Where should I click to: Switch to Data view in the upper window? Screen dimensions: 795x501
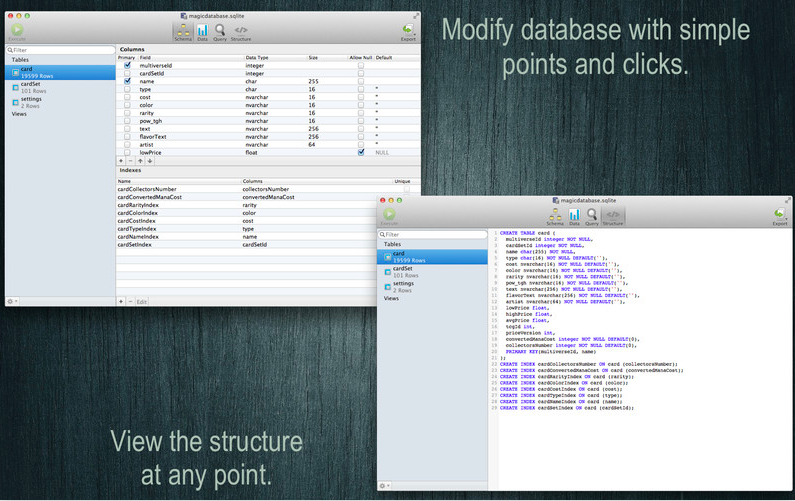coord(202,32)
